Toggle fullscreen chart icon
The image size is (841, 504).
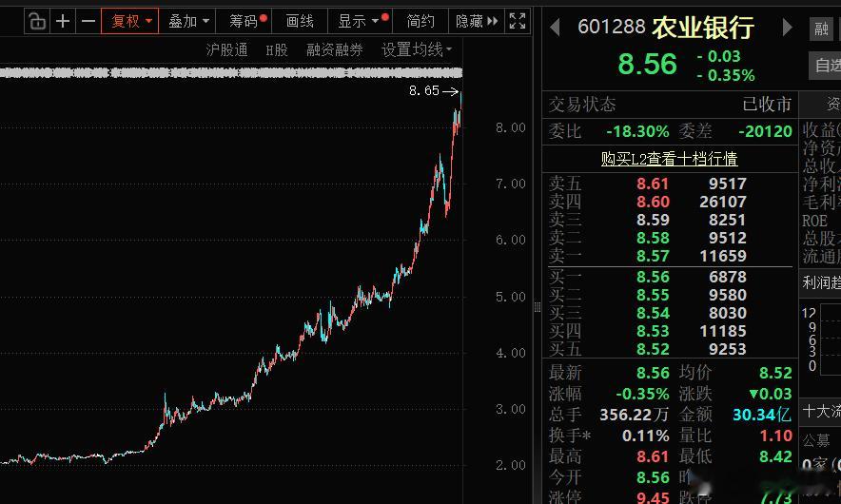tap(518, 22)
